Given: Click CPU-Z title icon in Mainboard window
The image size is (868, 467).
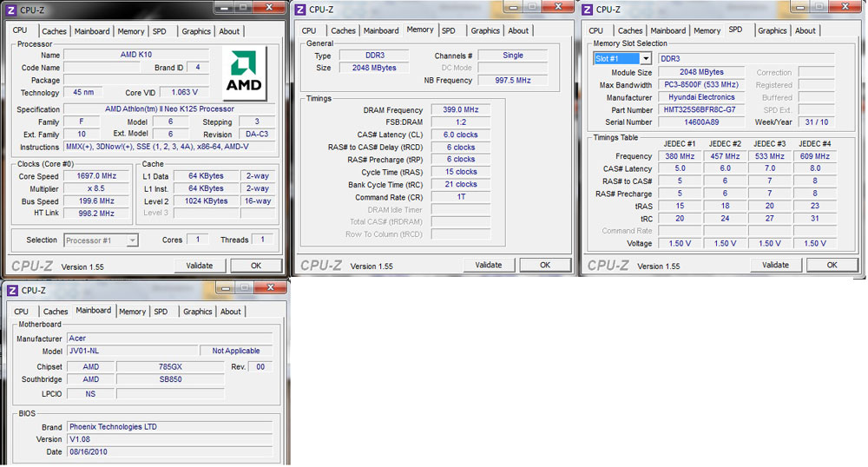Looking at the screenshot, I should click(12, 291).
